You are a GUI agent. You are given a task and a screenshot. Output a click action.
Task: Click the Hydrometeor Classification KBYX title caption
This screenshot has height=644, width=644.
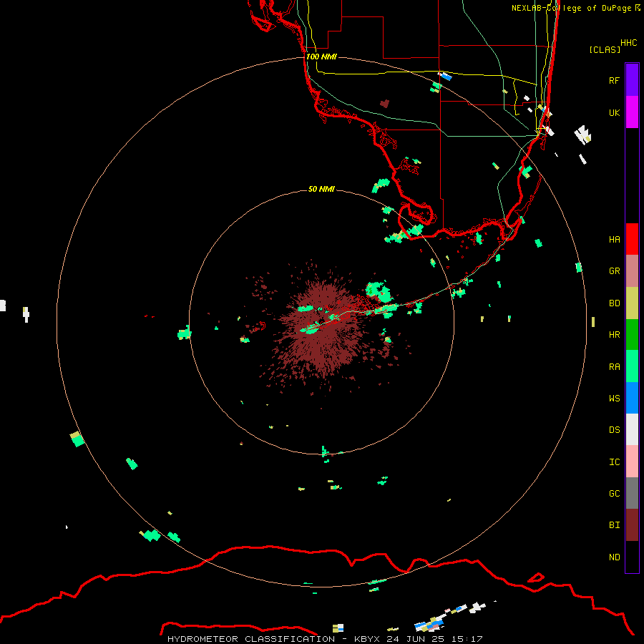pos(325,639)
